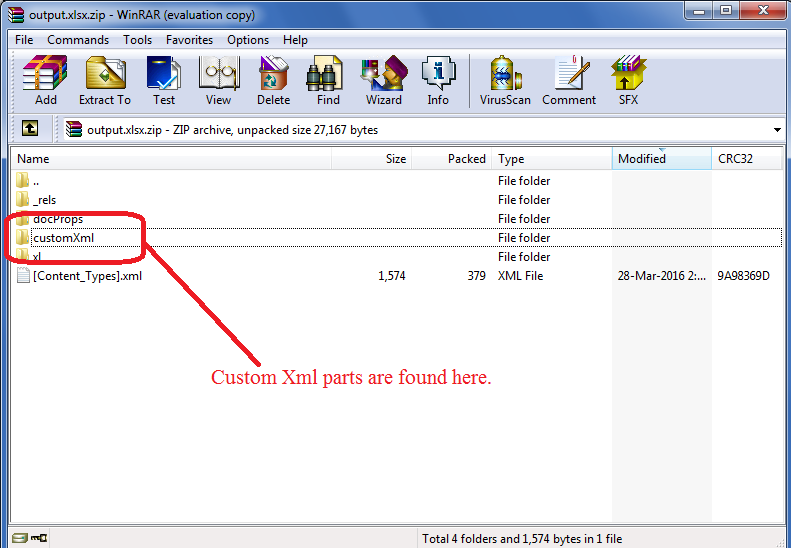Click the Add toolbar icon

[x=45, y=81]
